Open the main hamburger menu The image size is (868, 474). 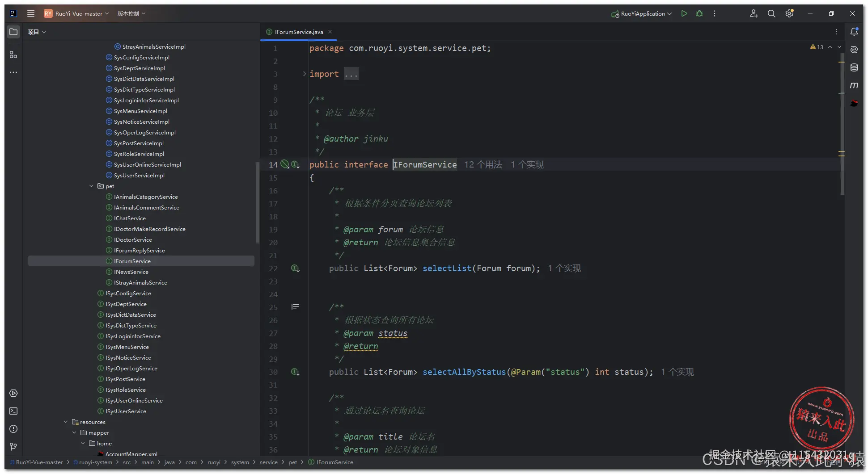click(x=31, y=13)
